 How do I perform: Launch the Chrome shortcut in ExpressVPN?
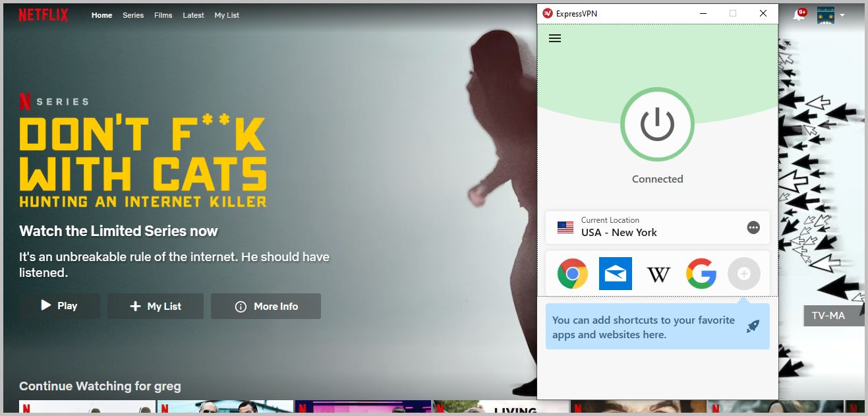point(573,274)
